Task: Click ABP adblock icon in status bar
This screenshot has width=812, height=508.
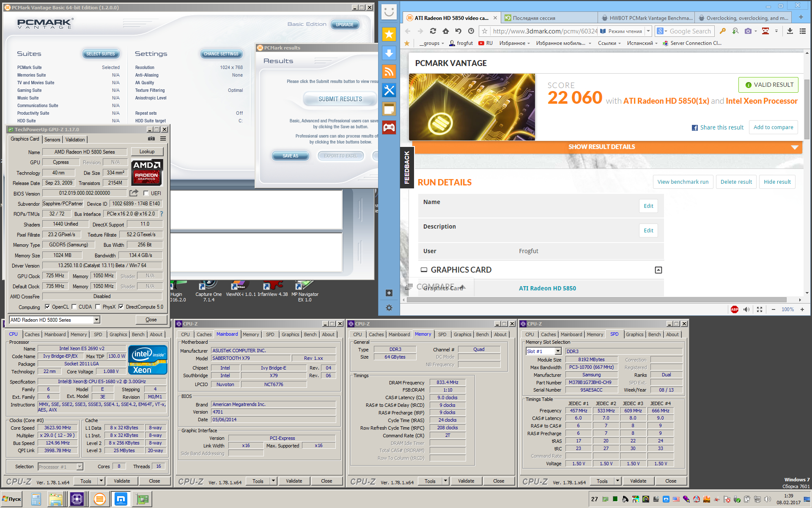Action: coord(735,309)
